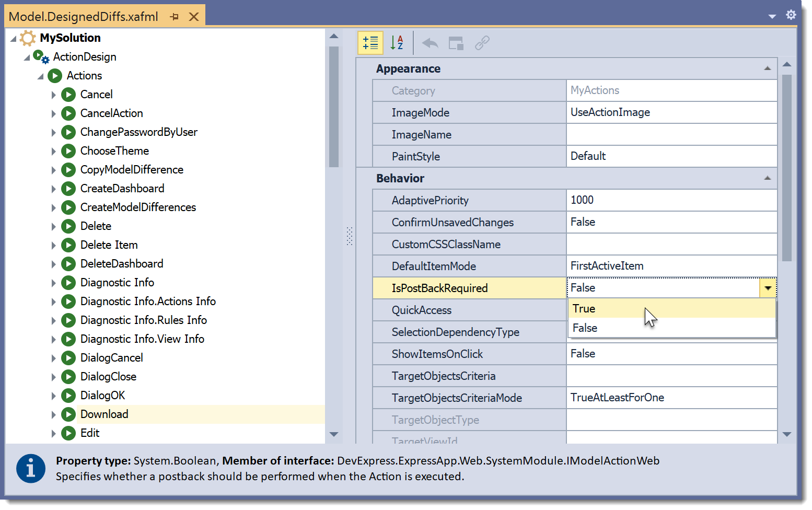Collapse the Behavior section
This screenshot has height=510, width=812.
pyautogui.click(x=768, y=178)
